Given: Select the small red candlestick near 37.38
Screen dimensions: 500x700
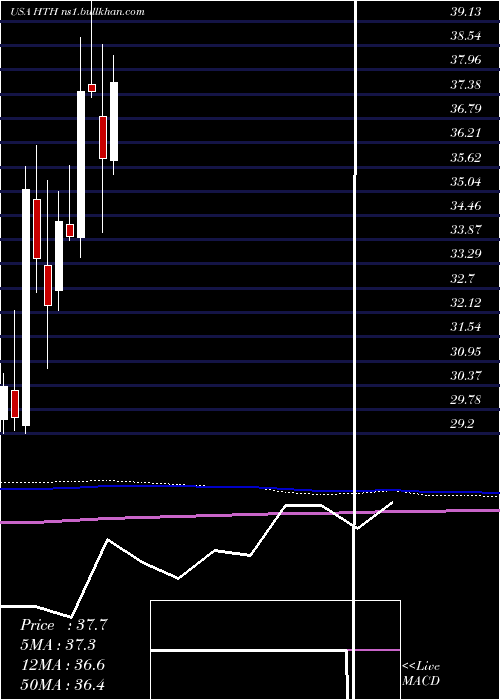Looking at the screenshot, I should click(92, 88).
